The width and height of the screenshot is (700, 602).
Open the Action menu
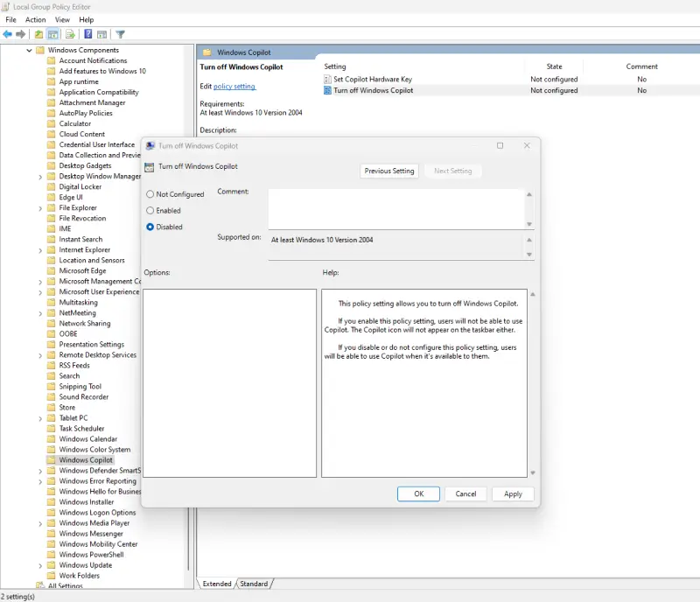[x=35, y=19]
